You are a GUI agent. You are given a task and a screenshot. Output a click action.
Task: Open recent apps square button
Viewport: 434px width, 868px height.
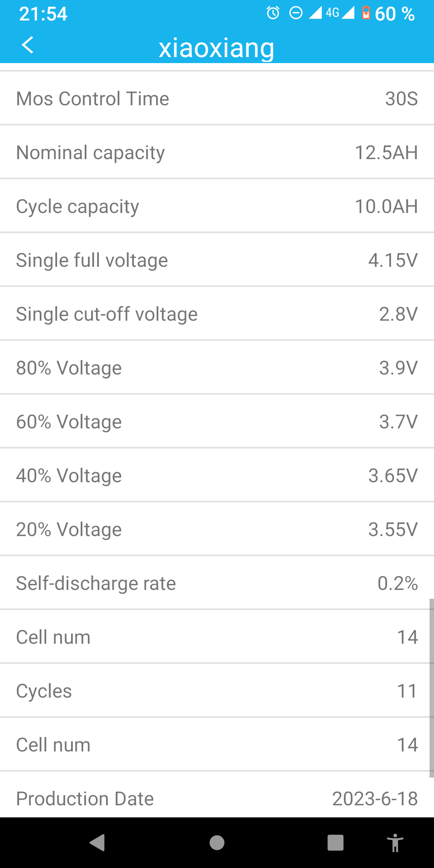(x=335, y=843)
